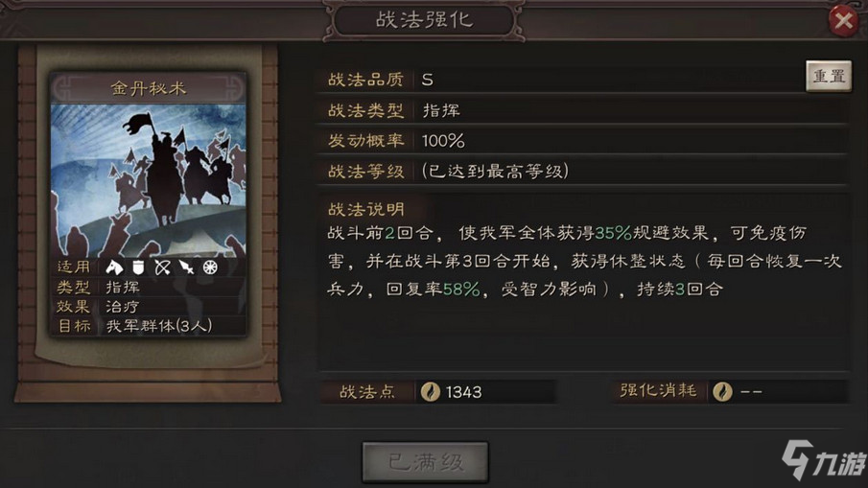Click the spear troop icon

click(187, 267)
